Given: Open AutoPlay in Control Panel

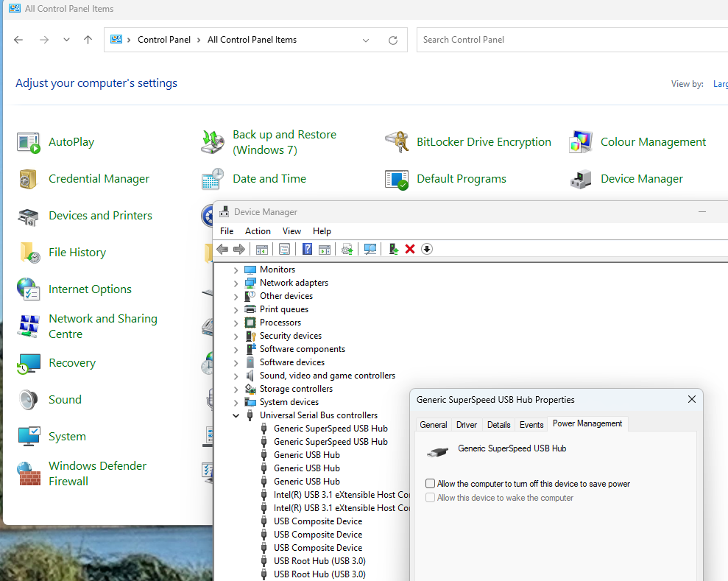Looking at the screenshot, I should point(71,142).
